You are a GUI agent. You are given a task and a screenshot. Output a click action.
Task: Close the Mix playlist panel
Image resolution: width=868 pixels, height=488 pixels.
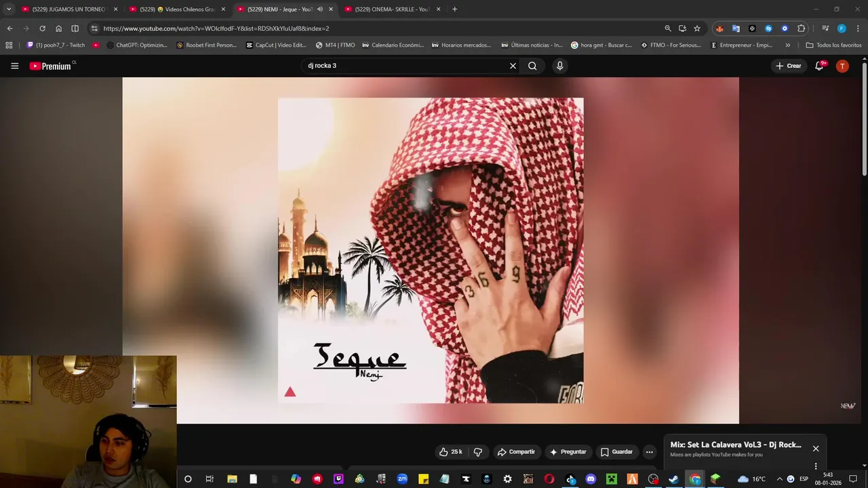[816, 449]
